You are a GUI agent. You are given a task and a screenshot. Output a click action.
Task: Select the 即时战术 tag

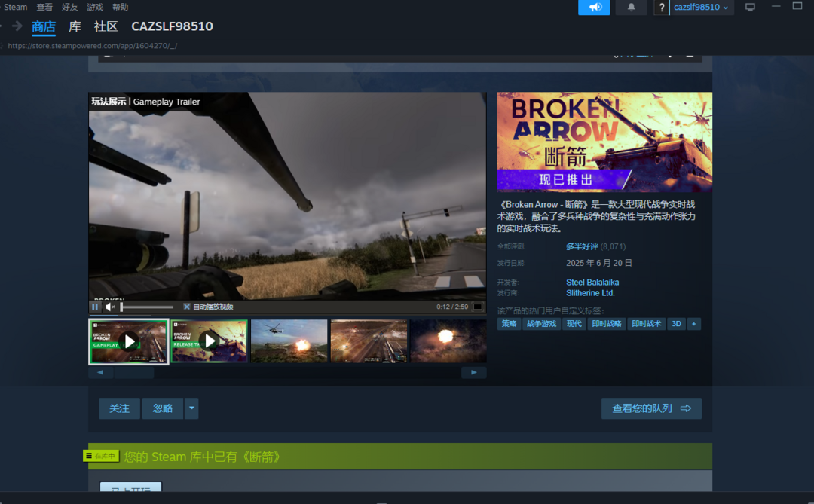pyautogui.click(x=647, y=324)
